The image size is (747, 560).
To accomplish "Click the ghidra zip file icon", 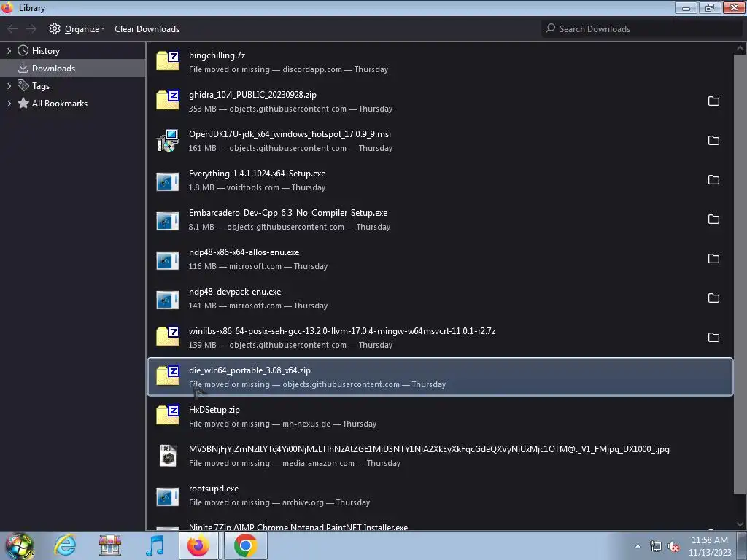I will 168,100.
